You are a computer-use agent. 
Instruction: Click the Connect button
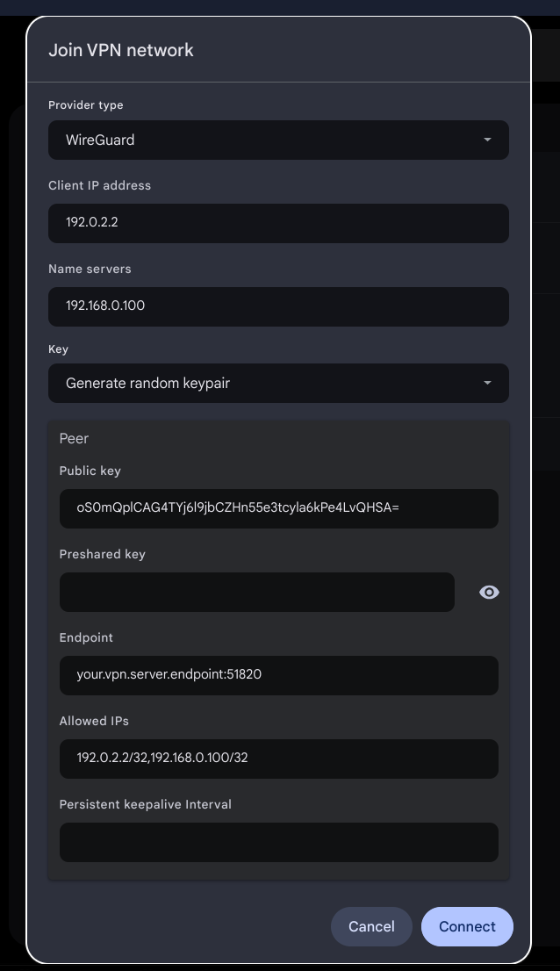tap(467, 926)
